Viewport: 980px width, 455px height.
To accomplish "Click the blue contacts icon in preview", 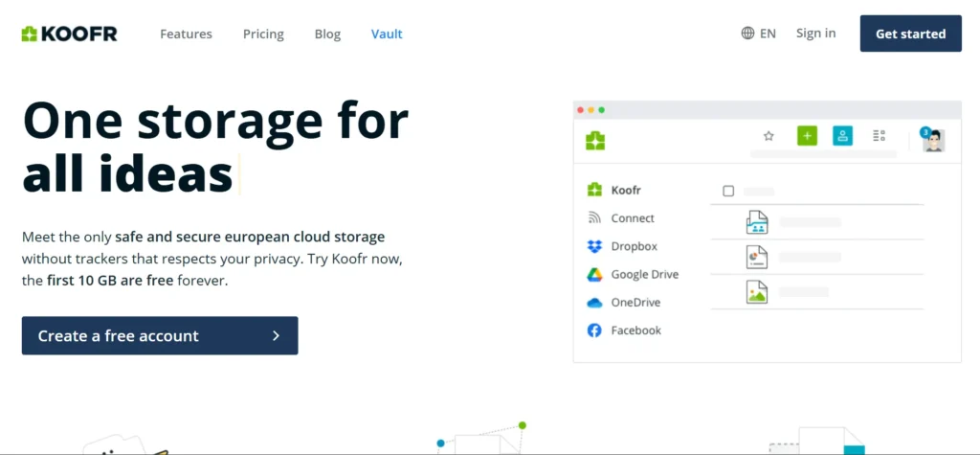I will [x=842, y=136].
